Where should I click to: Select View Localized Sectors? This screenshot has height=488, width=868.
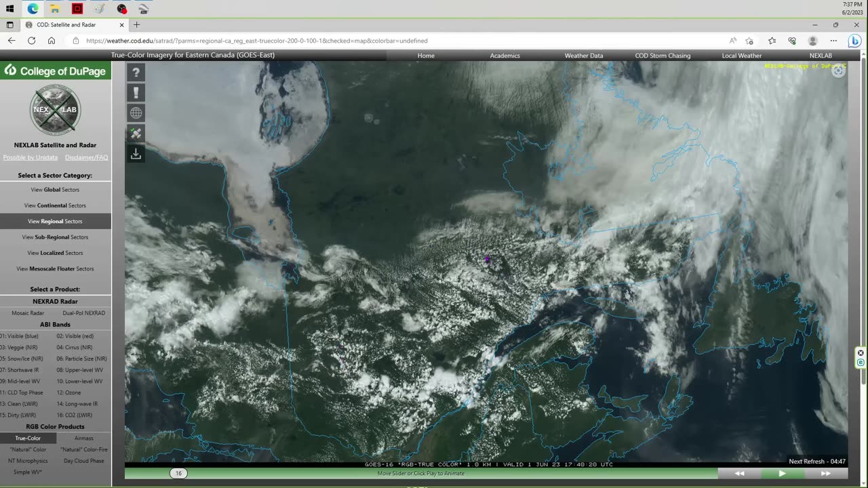click(x=56, y=253)
